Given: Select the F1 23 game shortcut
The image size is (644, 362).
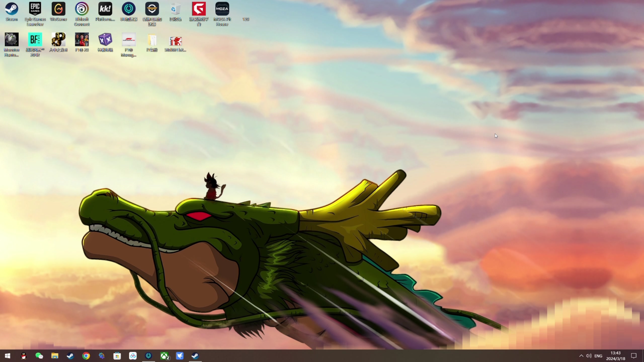Looking at the screenshot, I should pos(82,40).
